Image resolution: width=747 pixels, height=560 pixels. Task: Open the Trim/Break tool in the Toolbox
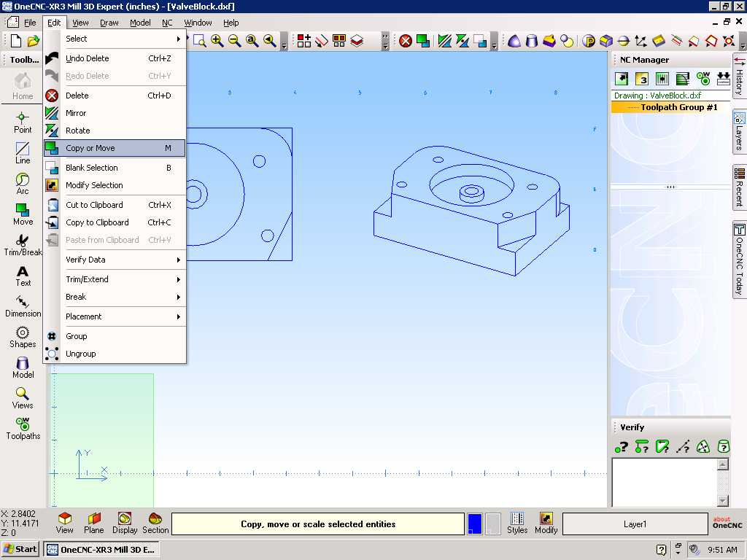click(x=23, y=245)
